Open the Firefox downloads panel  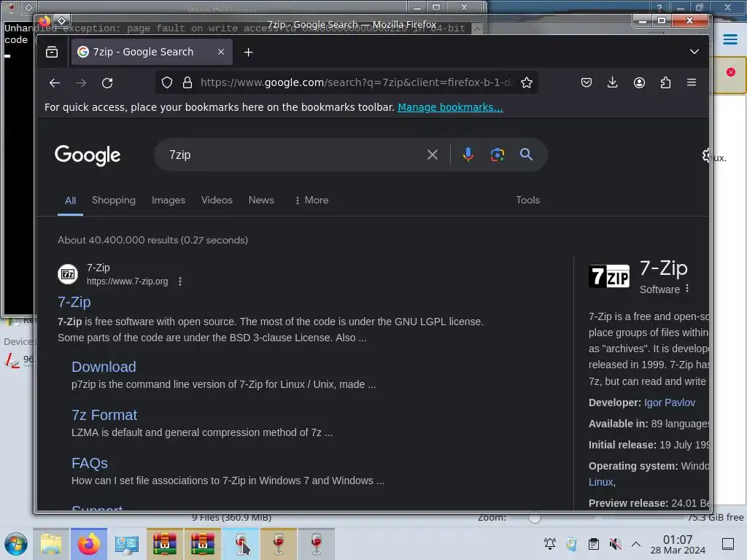pyautogui.click(x=613, y=83)
